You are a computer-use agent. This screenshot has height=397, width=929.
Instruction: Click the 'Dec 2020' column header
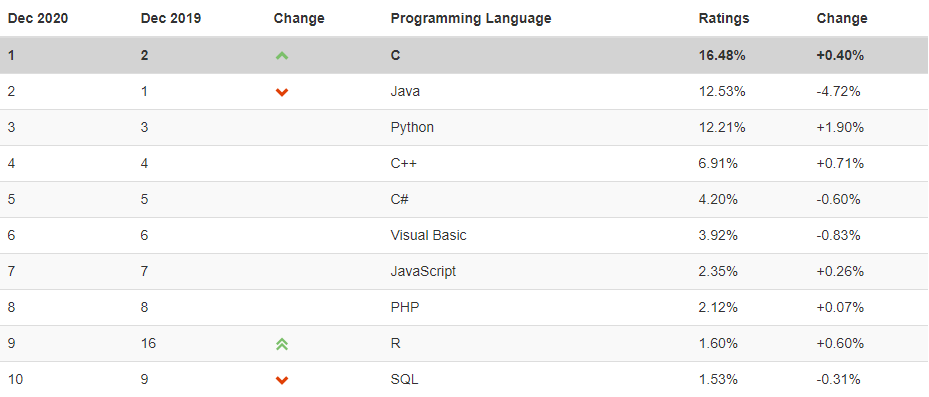38,18
